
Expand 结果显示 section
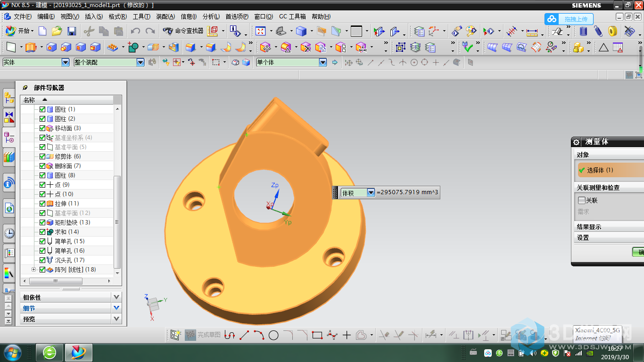[608, 227]
